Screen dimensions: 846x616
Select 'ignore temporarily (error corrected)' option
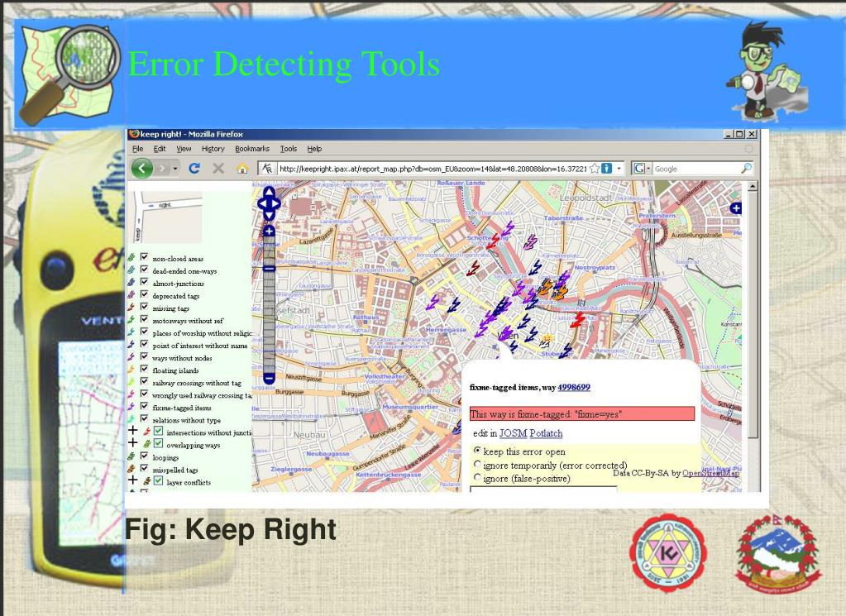click(x=477, y=464)
